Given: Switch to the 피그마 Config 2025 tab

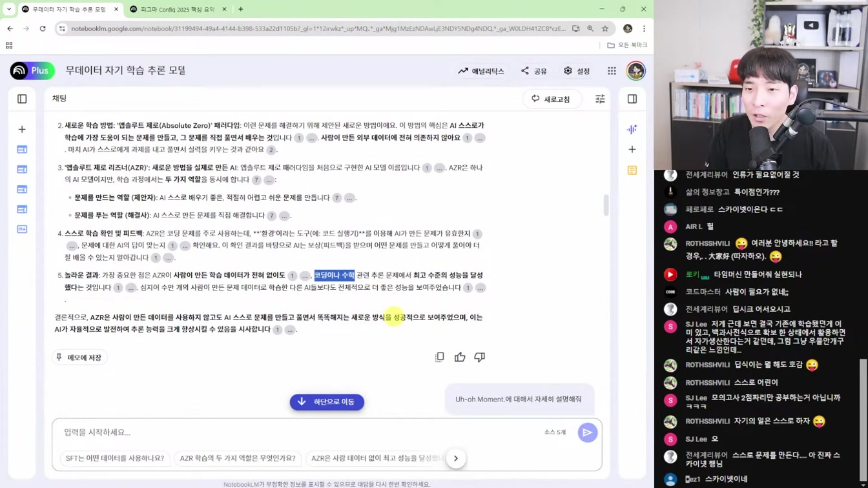Looking at the screenshot, I should click(178, 9).
